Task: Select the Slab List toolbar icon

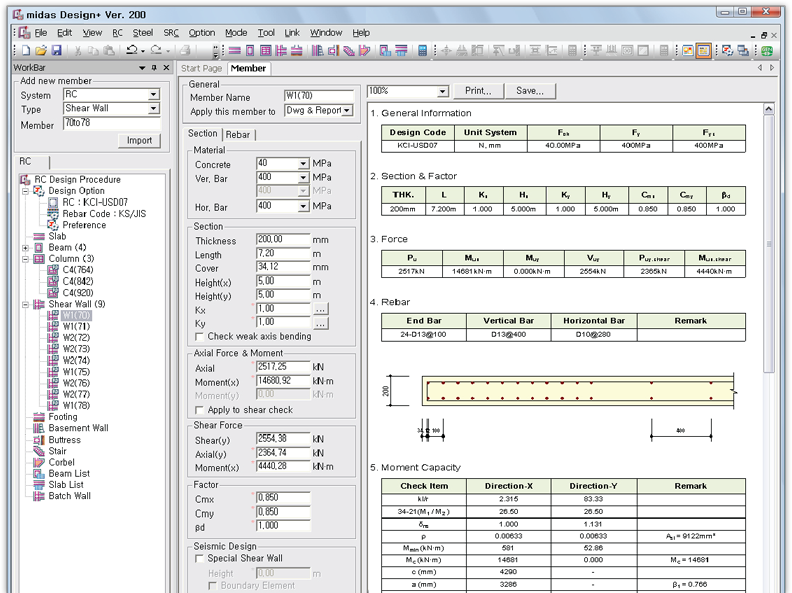Action: tap(401, 51)
